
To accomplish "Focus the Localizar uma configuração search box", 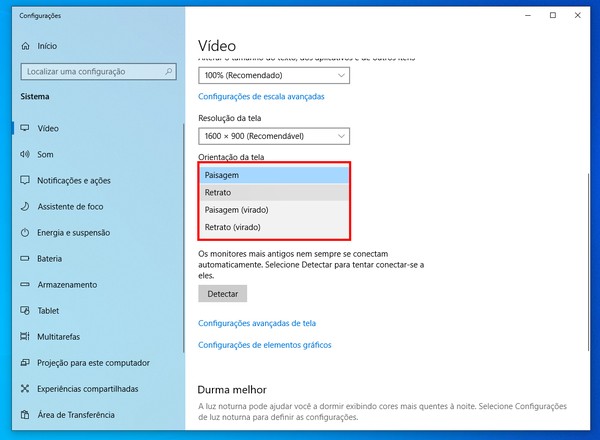I will (99, 72).
